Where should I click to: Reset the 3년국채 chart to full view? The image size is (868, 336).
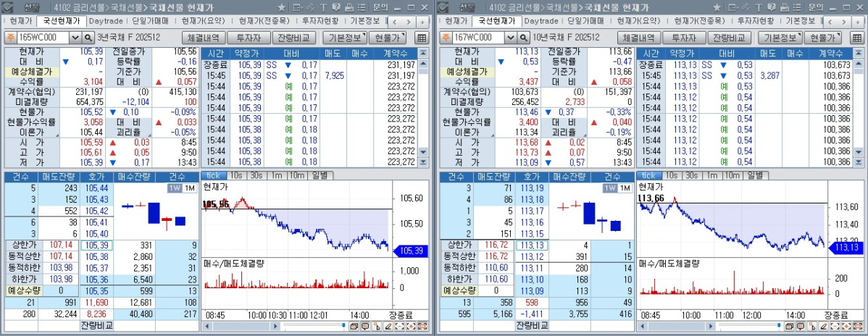[x=422, y=326]
